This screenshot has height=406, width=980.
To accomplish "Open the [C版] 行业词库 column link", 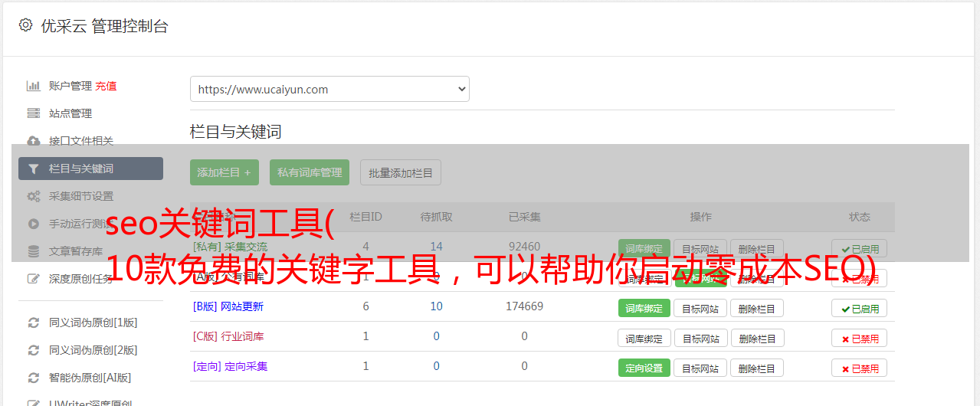I will tap(228, 336).
